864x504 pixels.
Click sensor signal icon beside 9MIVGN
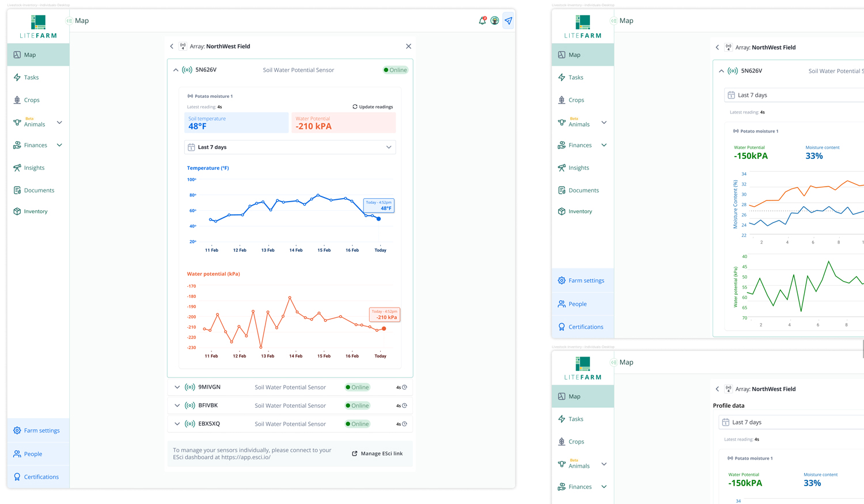[x=190, y=387]
